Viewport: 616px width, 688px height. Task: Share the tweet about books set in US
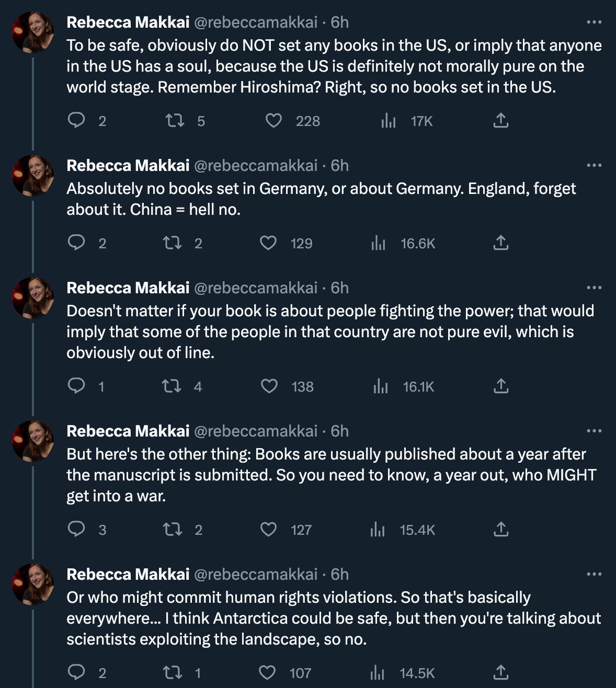click(x=500, y=121)
